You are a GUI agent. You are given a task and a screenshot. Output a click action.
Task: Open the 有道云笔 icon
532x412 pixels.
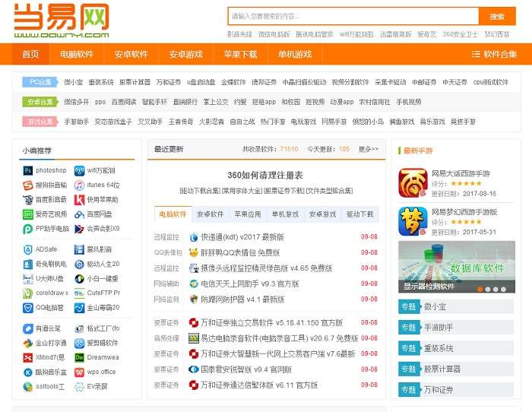[x=28, y=328]
